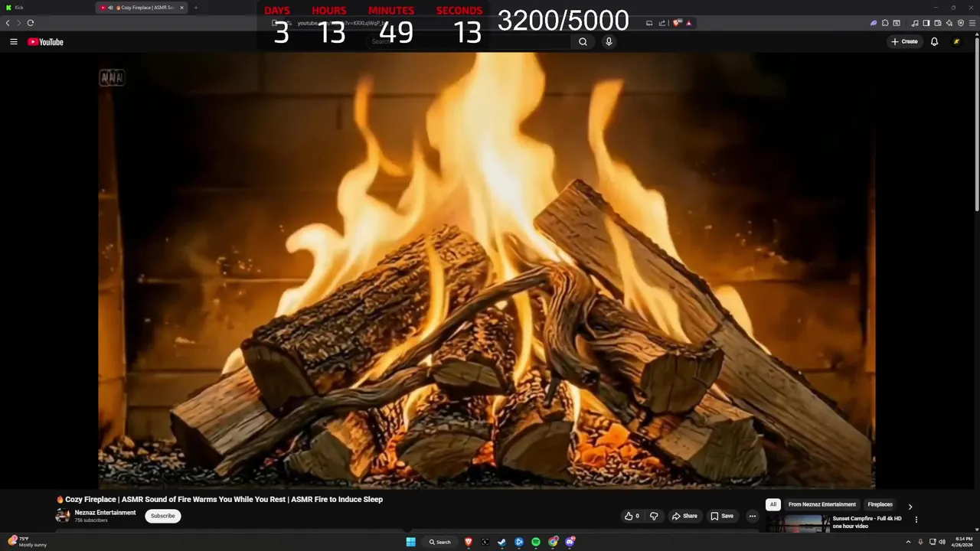The height and width of the screenshot is (551, 980).
Task: Open more actions ellipsis below video
Action: (752, 516)
